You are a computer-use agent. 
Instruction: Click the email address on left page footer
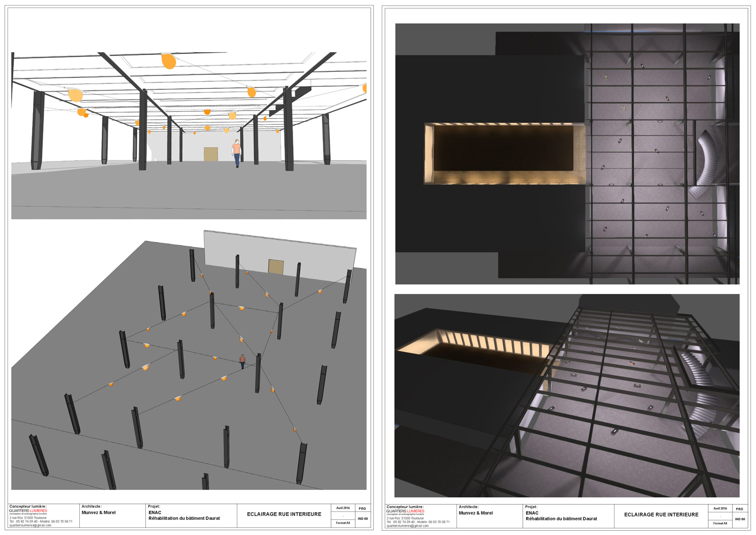pyautogui.click(x=30, y=525)
